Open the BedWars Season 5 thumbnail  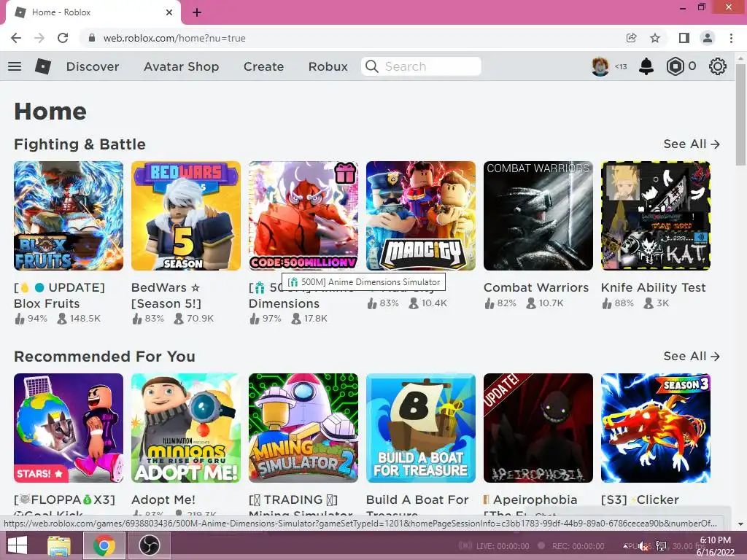(x=186, y=216)
